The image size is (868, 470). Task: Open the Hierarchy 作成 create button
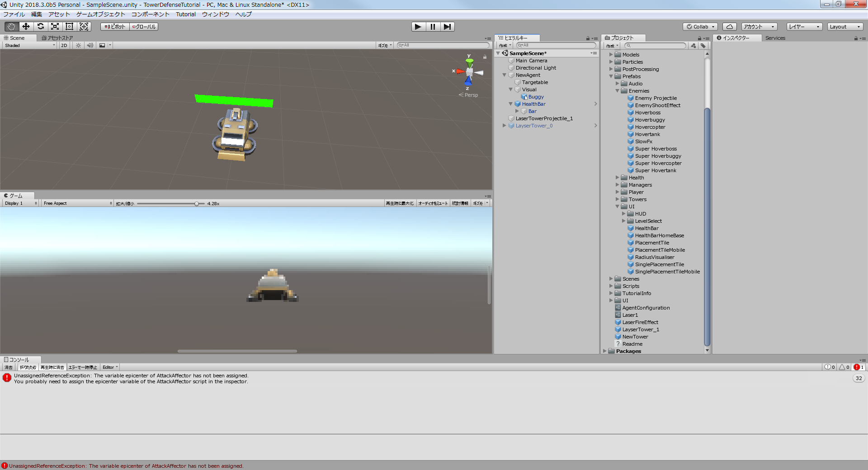(x=505, y=46)
